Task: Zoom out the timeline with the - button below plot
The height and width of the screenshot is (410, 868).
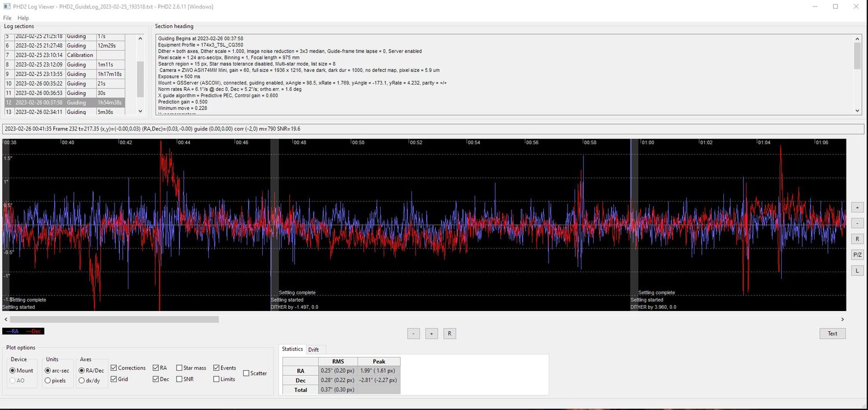Action: (413, 333)
